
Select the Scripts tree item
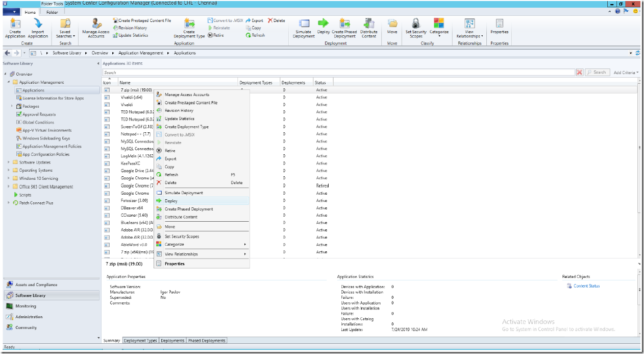25,195
